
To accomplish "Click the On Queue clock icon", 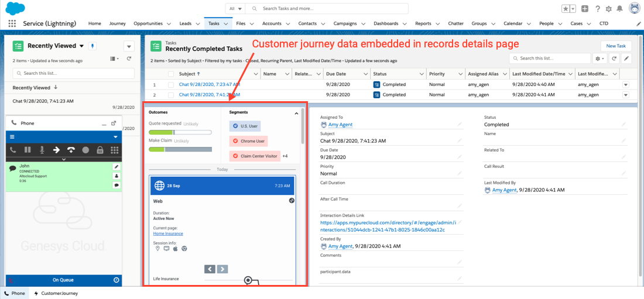I will tap(117, 280).
